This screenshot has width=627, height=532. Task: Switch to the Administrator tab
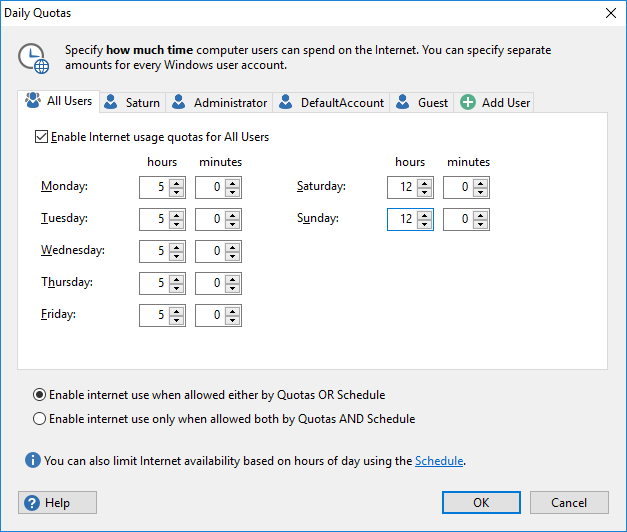pos(230,103)
